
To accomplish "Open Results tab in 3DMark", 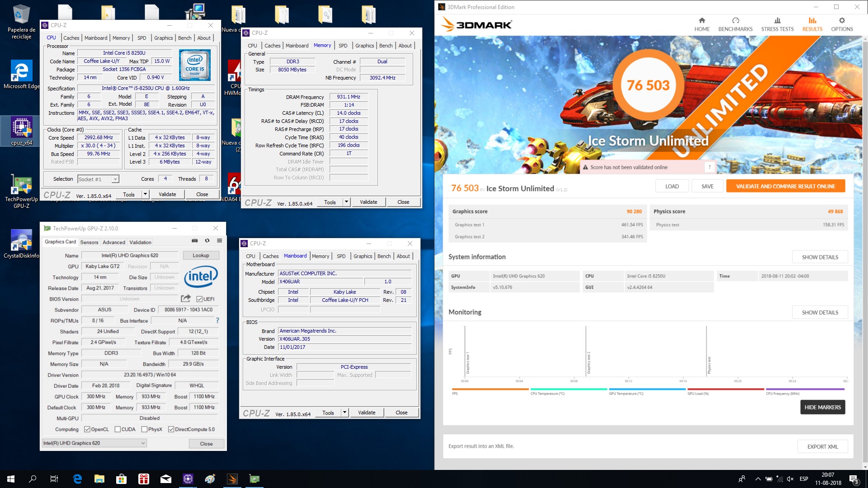I will [x=812, y=24].
